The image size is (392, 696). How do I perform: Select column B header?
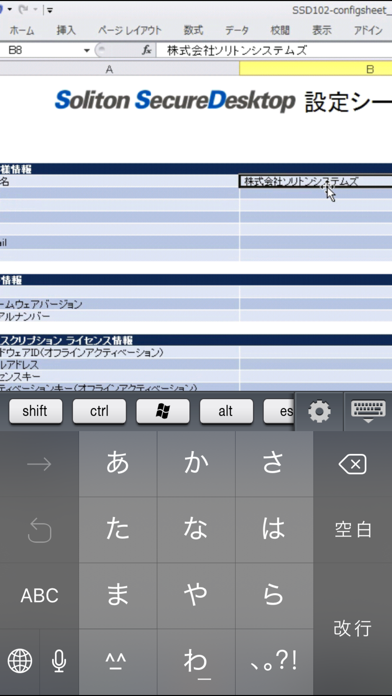(x=316, y=69)
